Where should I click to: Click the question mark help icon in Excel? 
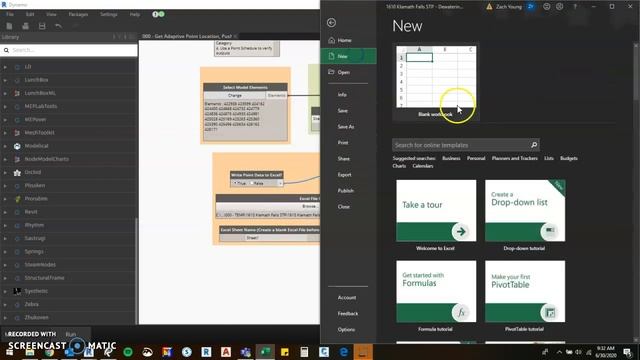pyautogui.click(x=575, y=7)
